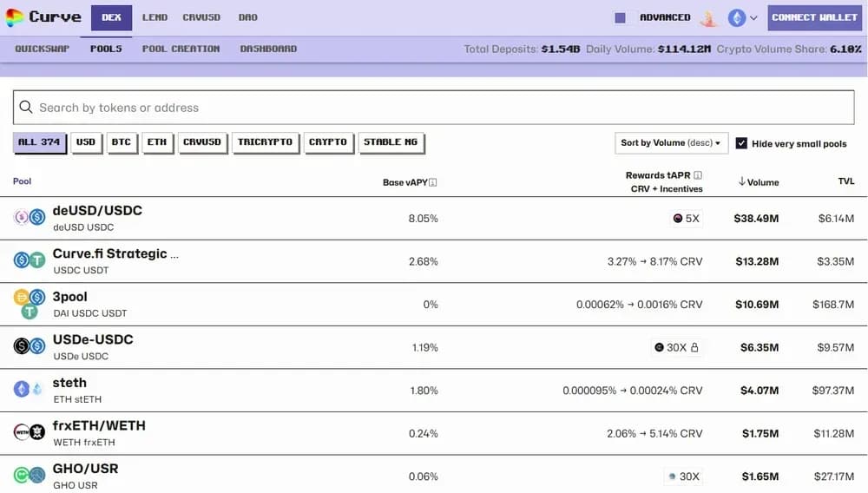Sort by Base vAPY column header

click(405, 182)
